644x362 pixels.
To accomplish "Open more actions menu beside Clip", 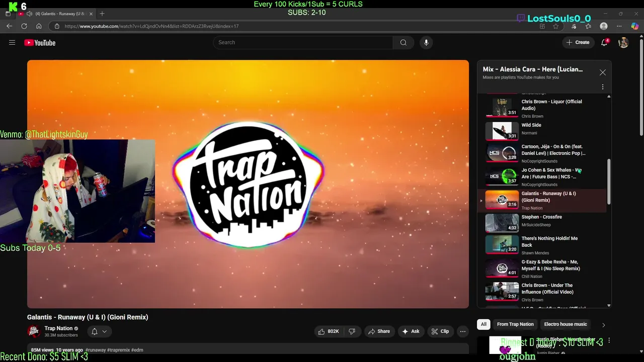I will [462, 331].
